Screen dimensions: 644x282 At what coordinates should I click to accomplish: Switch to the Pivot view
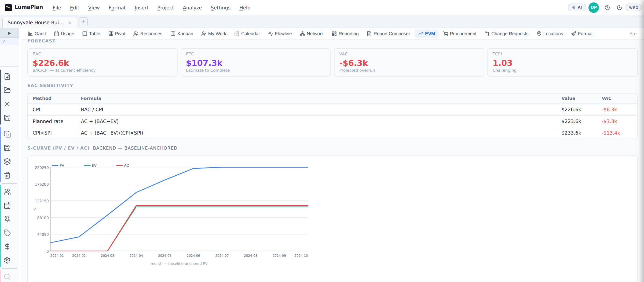pyautogui.click(x=117, y=34)
